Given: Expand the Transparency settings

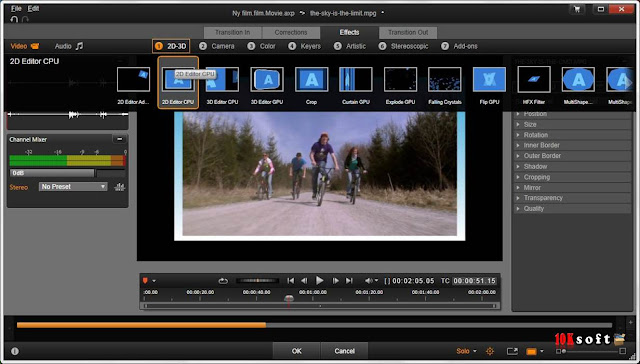Looking at the screenshot, I should (573, 198).
